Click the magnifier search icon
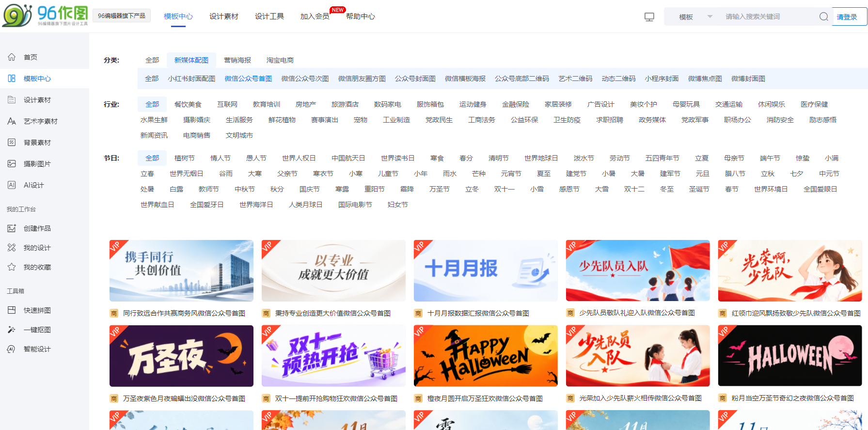The height and width of the screenshot is (430, 868). pos(823,16)
